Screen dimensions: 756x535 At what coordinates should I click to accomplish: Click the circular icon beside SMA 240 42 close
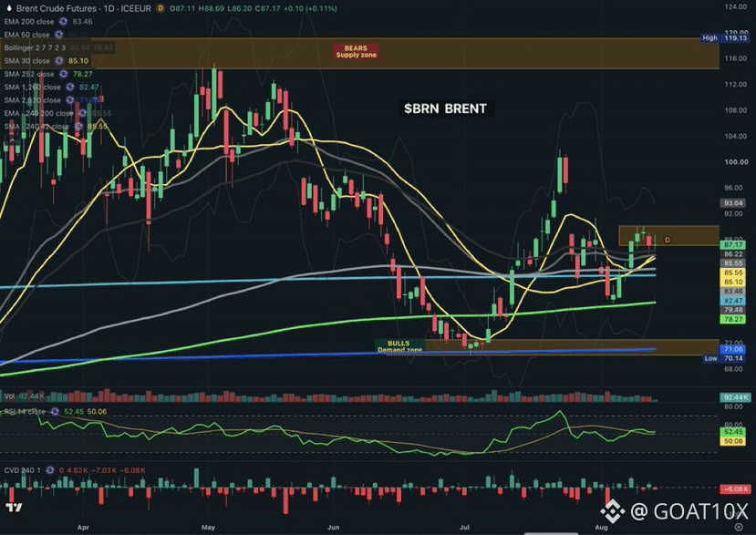[x=78, y=127]
